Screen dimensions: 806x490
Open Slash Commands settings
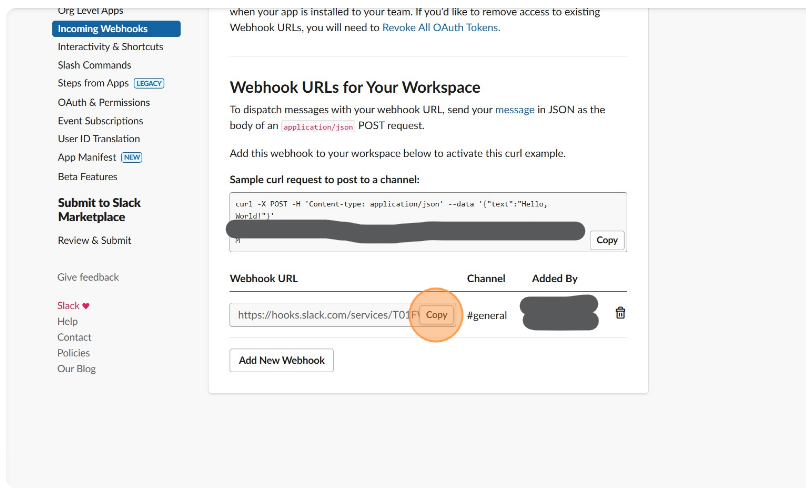94,65
